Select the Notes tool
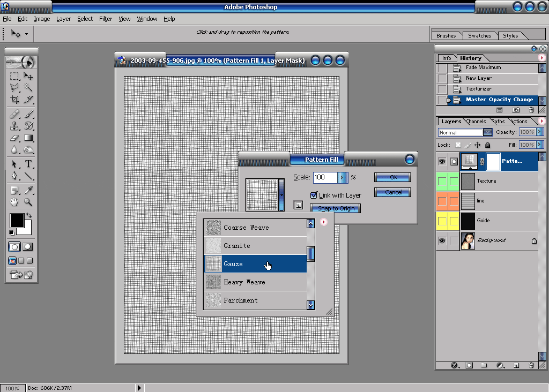This screenshot has height=392, width=549. pyautogui.click(x=14, y=190)
